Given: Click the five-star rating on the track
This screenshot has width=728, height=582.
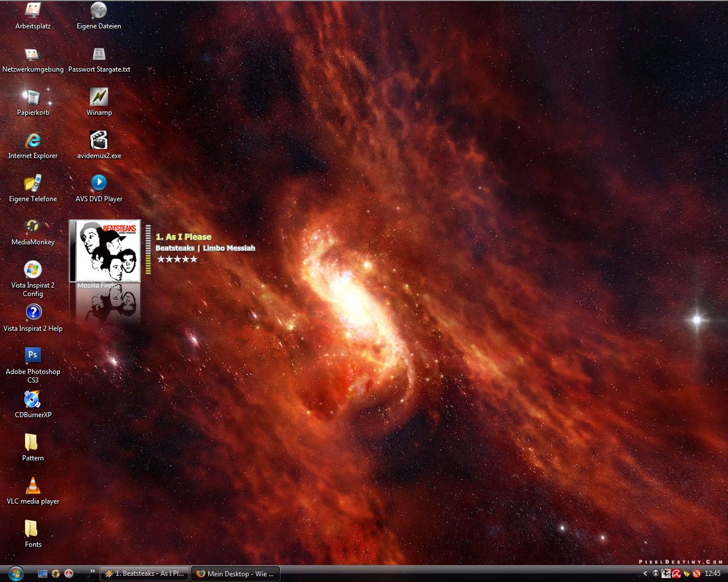Looking at the screenshot, I should click(x=177, y=259).
